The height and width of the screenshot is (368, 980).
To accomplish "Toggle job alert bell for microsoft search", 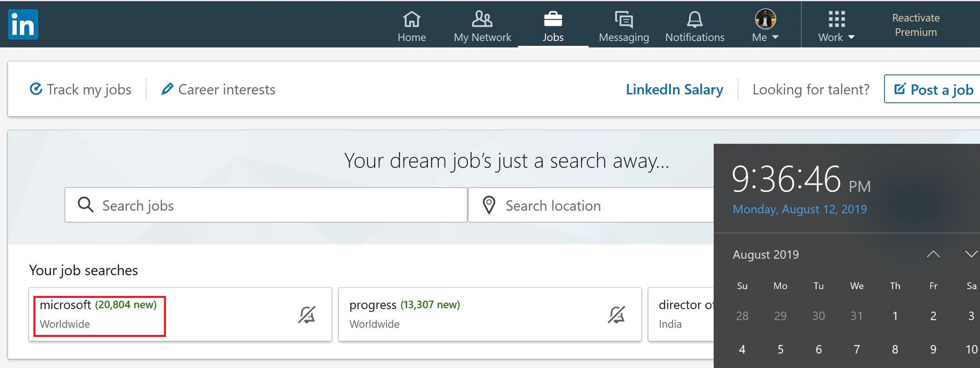I will point(307,315).
